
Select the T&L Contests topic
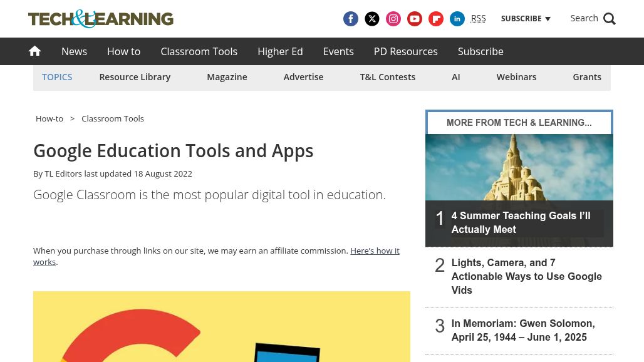pyautogui.click(x=388, y=77)
